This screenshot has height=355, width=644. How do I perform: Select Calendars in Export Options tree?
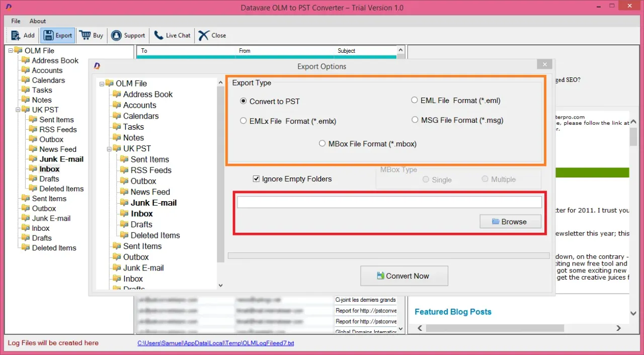pos(141,116)
